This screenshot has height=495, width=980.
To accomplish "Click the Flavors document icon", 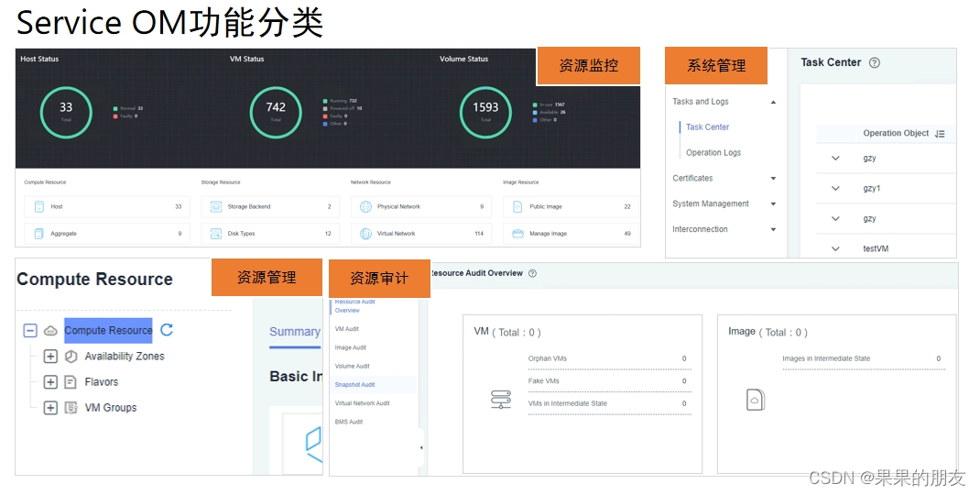I will [71, 381].
